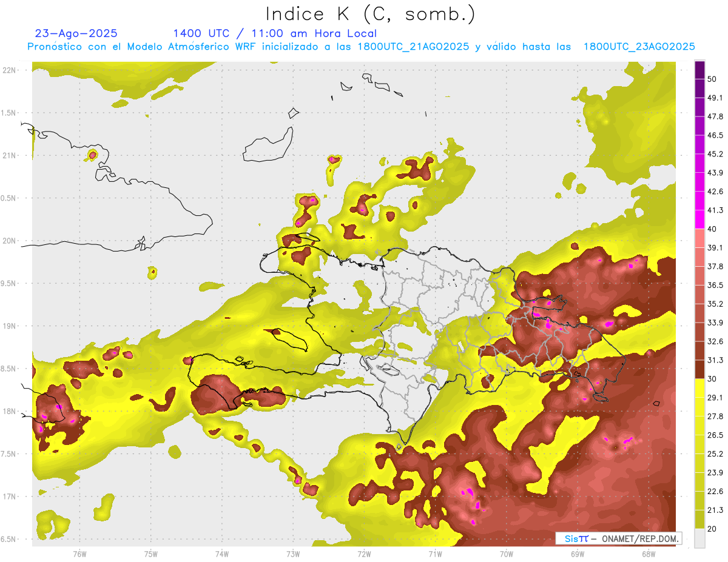The width and height of the screenshot is (728, 562).
Task: Click the '23.9' colorbar value
Action: pyautogui.click(x=715, y=473)
